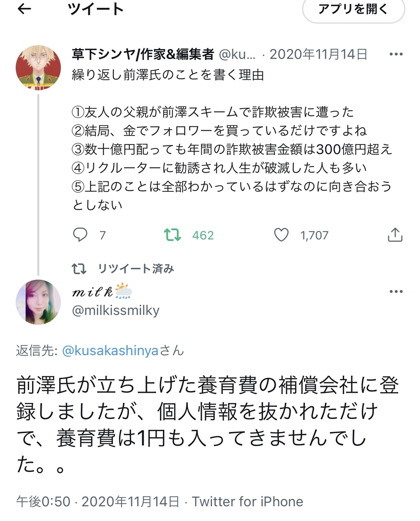Viewport: 420px width, 521px height.
Task: Open milk's profile avatar image
Action: click(x=38, y=302)
